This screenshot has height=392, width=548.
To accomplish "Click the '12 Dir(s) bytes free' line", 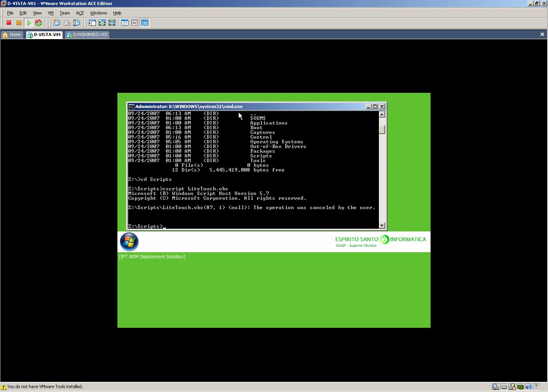I will coord(228,170).
